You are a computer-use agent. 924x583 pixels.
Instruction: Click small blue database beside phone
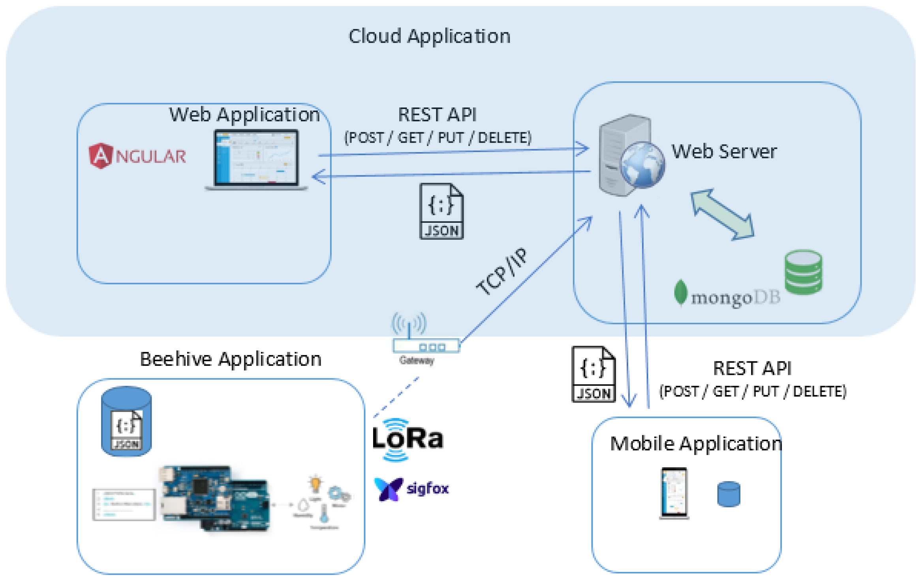coord(728,494)
